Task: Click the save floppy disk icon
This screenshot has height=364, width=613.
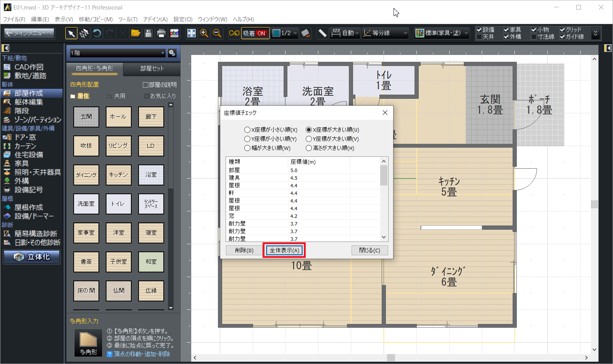Action: pyautogui.click(x=148, y=34)
